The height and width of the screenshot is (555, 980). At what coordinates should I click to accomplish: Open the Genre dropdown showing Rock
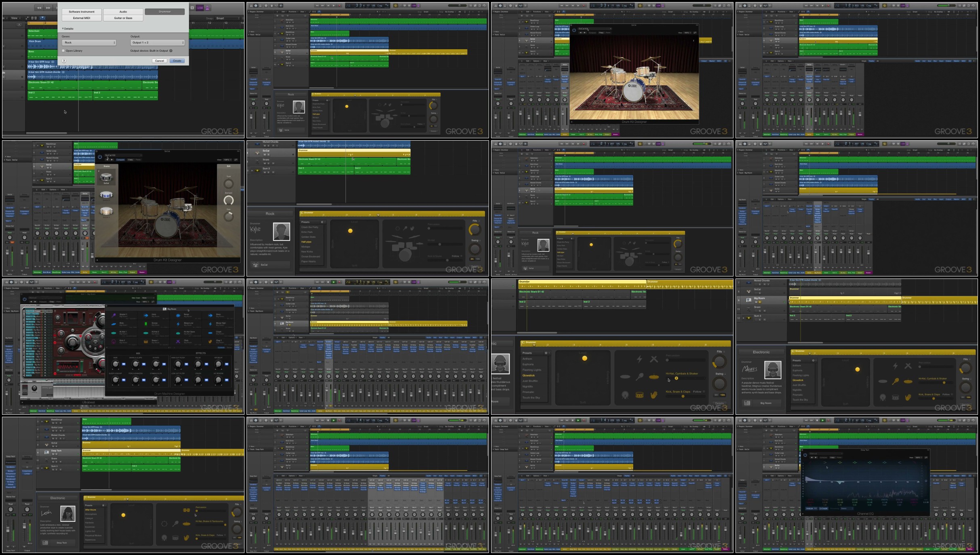89,42
